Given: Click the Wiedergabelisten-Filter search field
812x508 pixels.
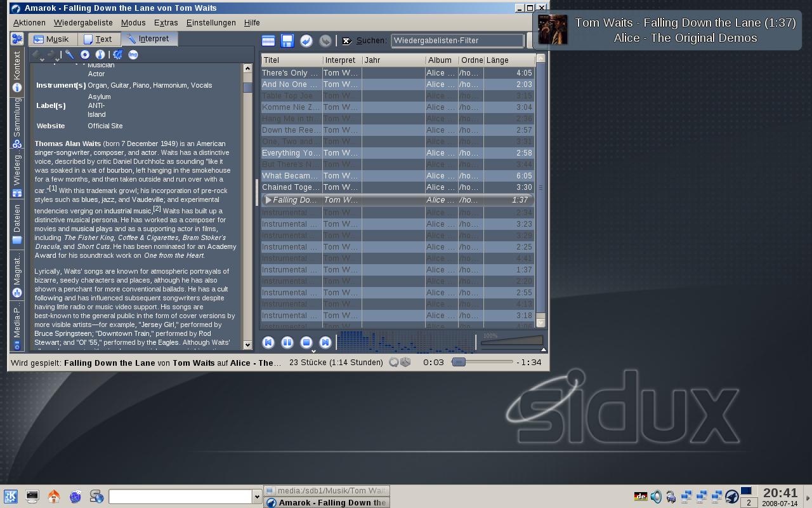Looking at the screenshot, I should tap(457, 41).
